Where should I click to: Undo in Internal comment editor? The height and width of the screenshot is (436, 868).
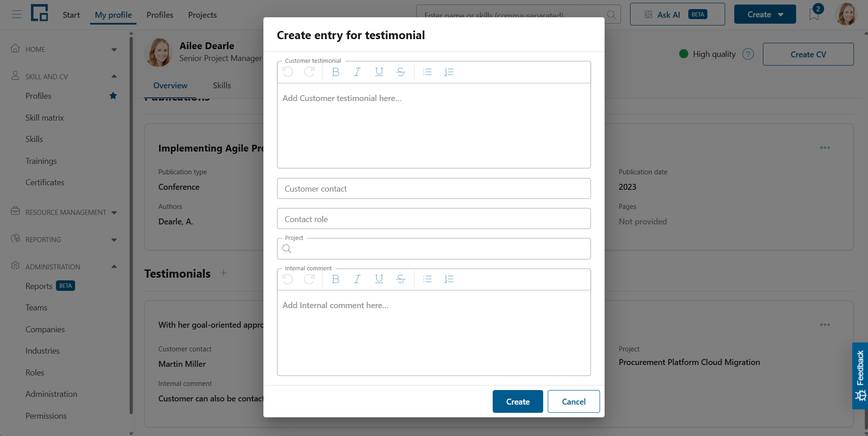click(x=288, y=279)
